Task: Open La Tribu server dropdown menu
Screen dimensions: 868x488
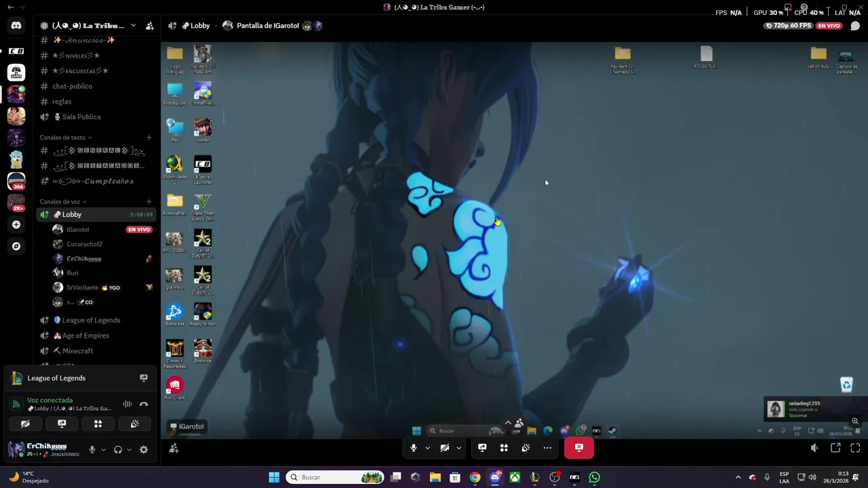Action: pyautogui.click(x=133, y=26)
